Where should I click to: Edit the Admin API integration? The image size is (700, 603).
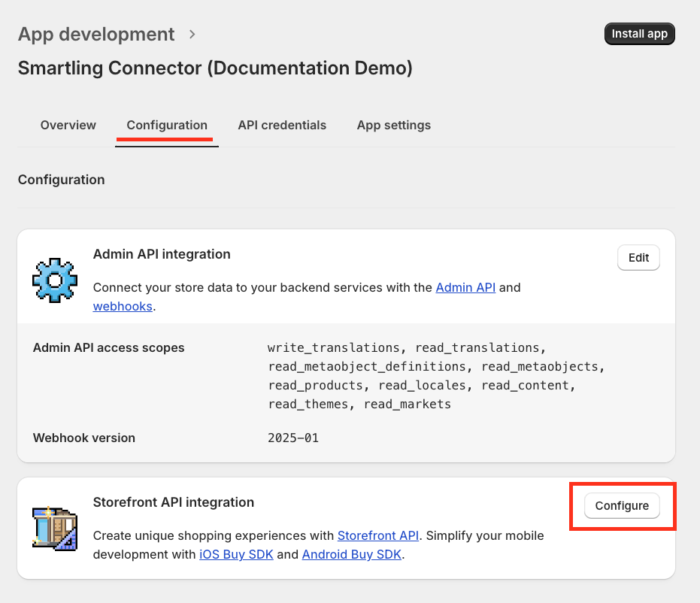(638, 258)
